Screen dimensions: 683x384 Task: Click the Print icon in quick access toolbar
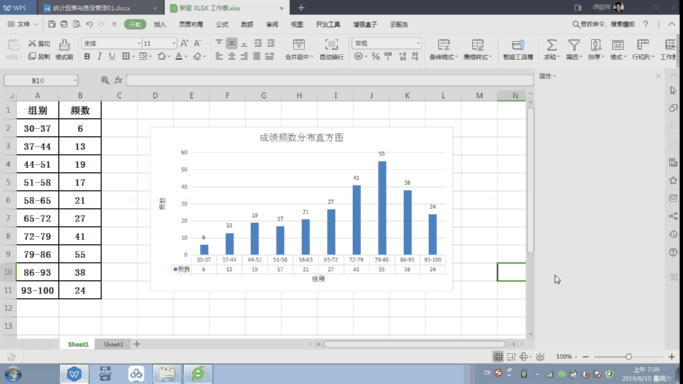coord(64,24)
